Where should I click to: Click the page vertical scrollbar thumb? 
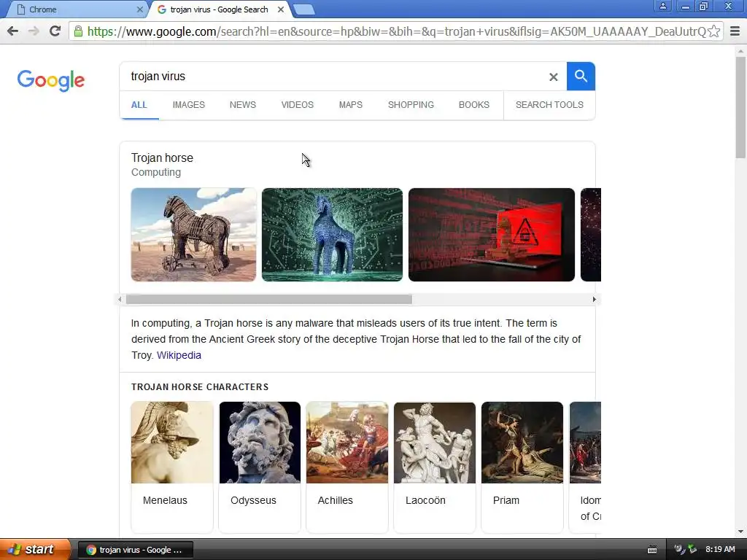pyautogui.click(x=740, y=107)
